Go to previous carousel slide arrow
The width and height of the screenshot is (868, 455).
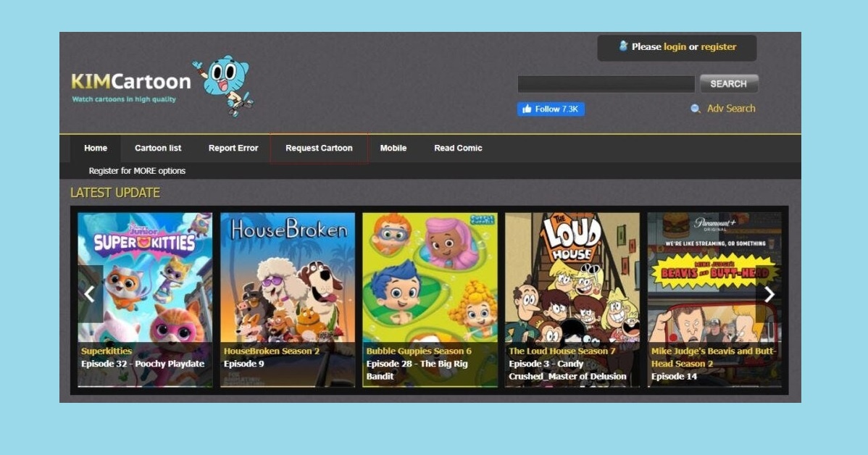(90, 294)
